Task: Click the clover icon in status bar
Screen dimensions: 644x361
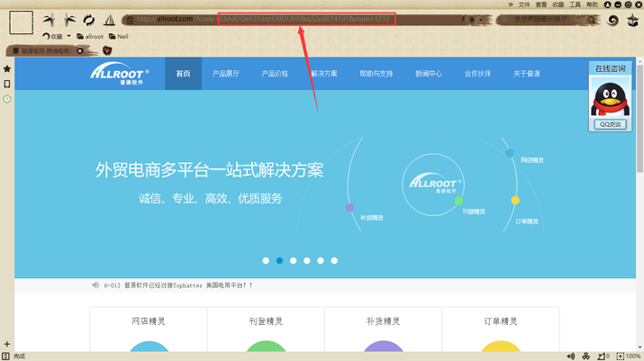Action: pos(586,356)
